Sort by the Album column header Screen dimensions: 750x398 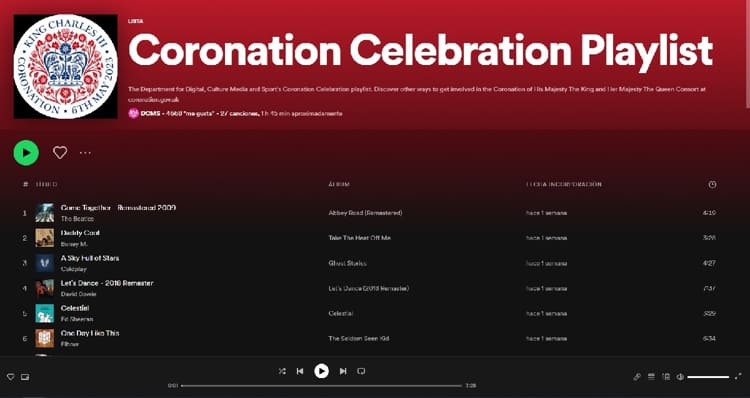(339, 184)
